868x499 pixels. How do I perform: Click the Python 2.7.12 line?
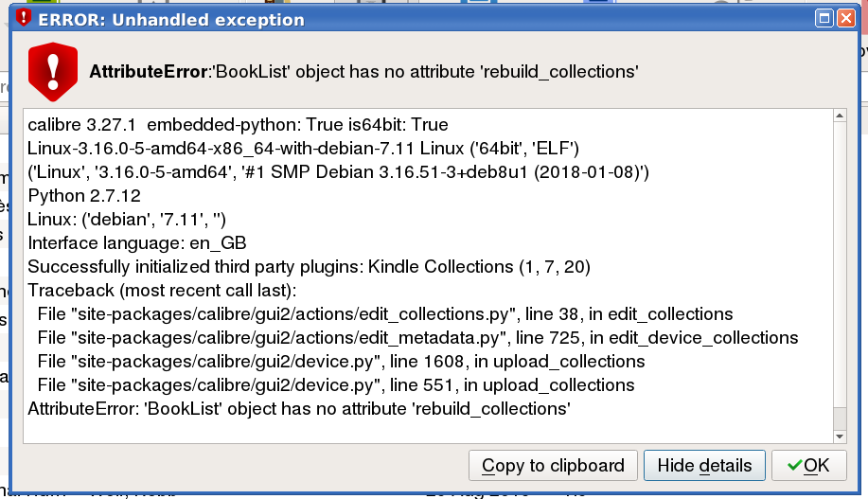84,196
